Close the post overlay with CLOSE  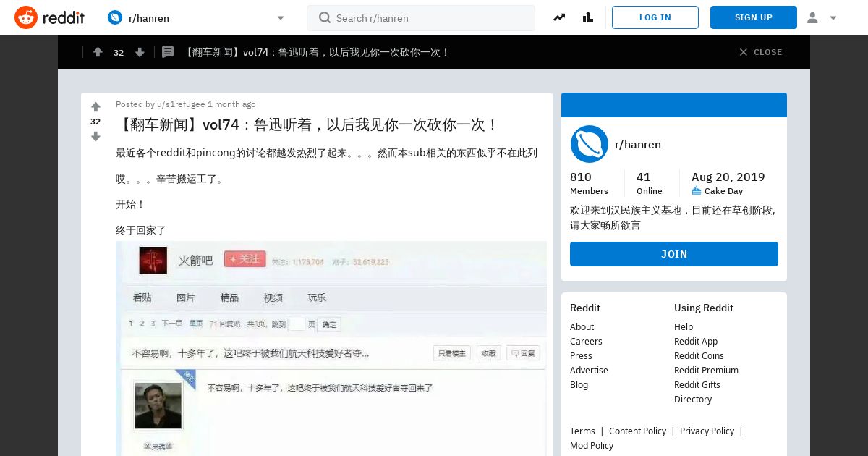[x=760, y=52]
